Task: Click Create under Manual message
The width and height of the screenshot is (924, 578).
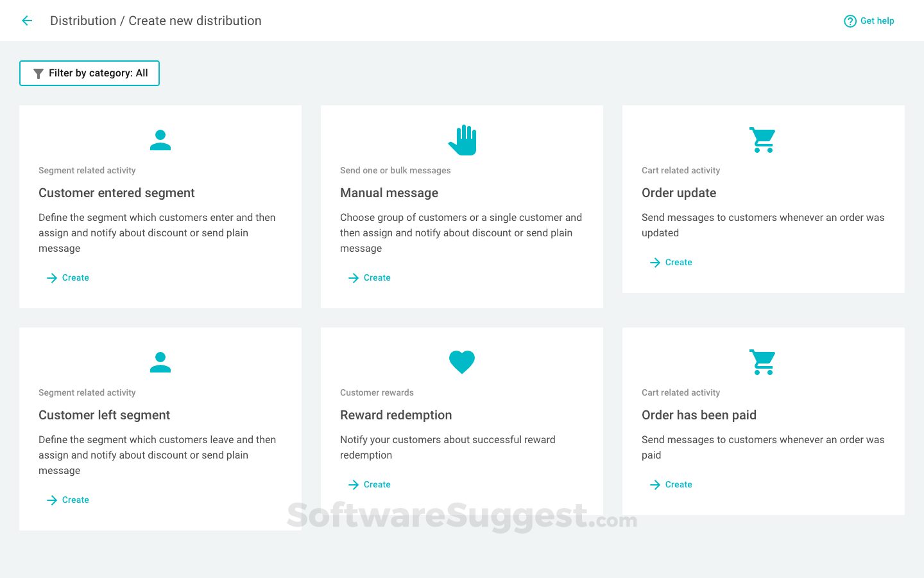Action: click(x=377, y=277)
